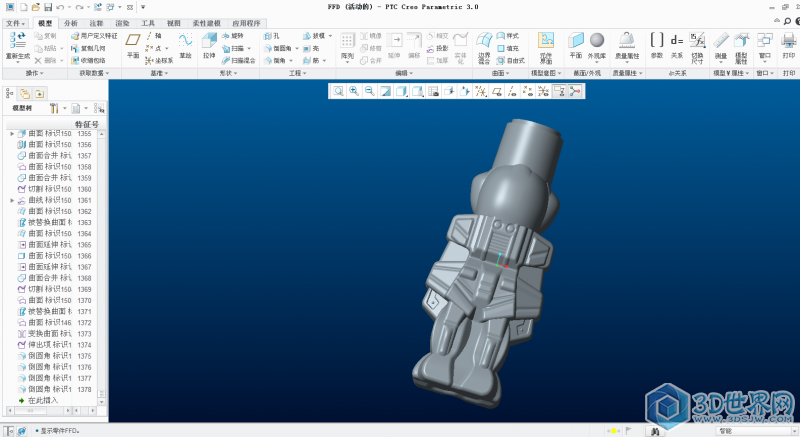Expand the Operations (操作) group dropdown

click(35, 73)
